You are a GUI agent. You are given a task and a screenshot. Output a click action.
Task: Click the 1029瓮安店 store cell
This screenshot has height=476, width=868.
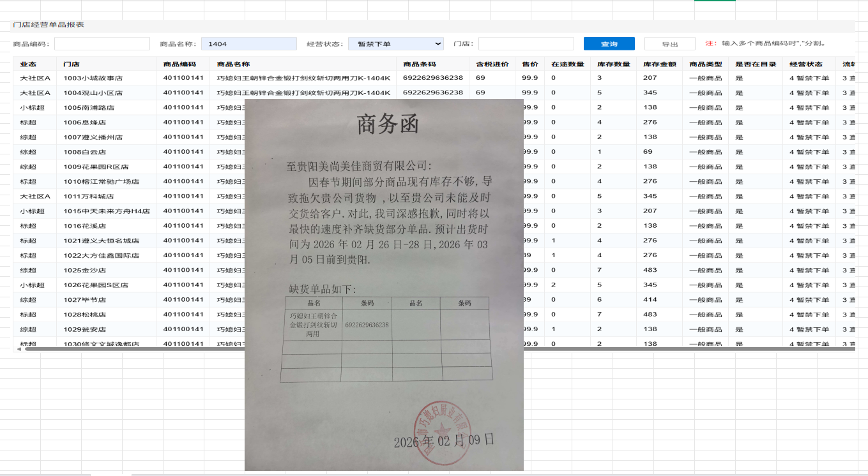point(84,329)
